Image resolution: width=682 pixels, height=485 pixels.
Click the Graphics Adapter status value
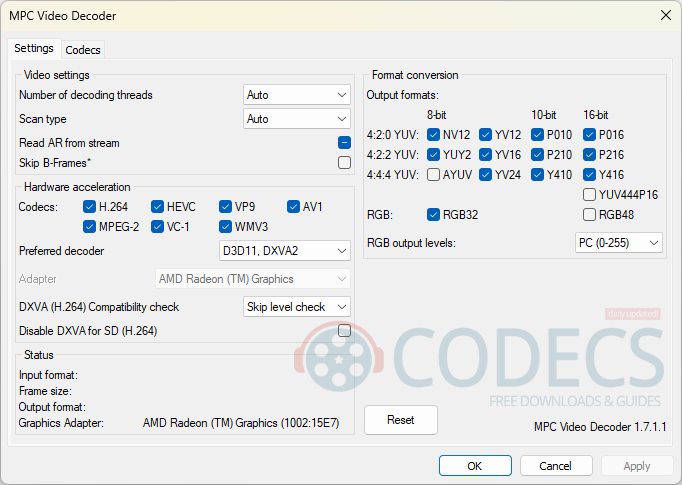241,423
